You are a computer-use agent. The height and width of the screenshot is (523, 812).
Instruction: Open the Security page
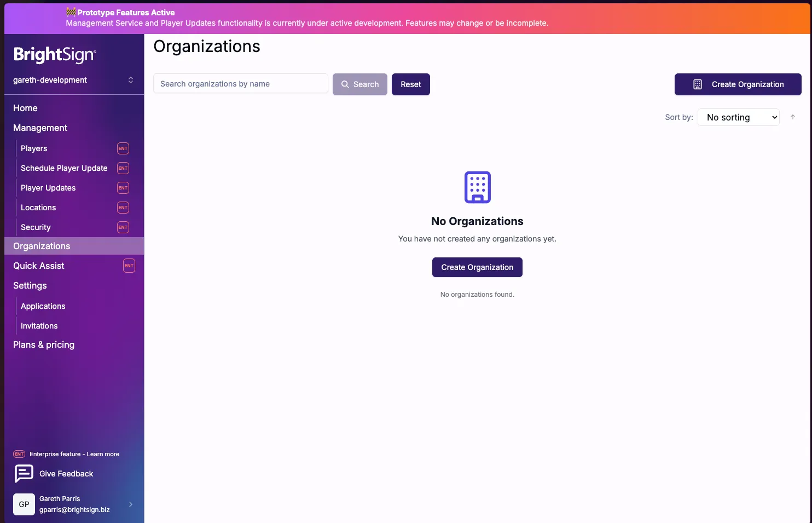tap(36, 227)
